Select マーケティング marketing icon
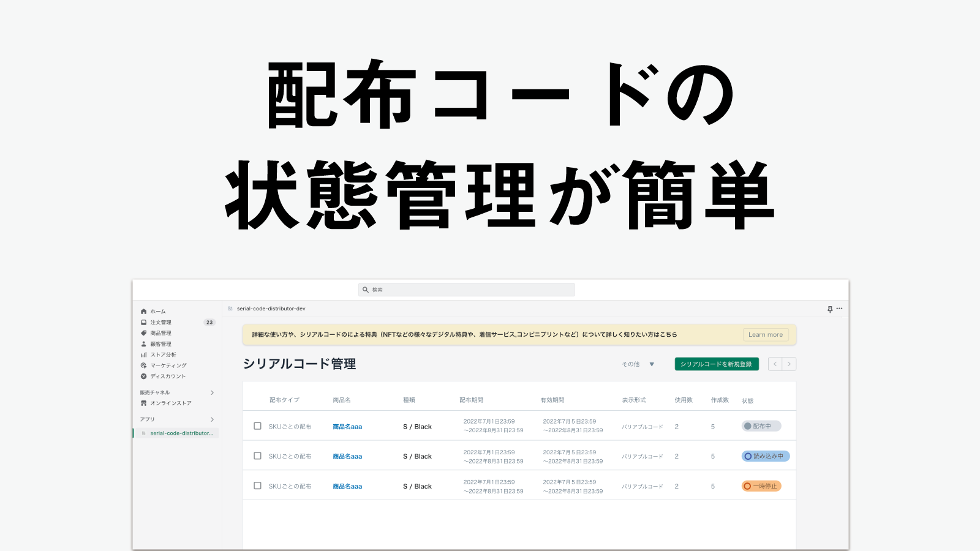980x551 pixels. coord(143,365)
